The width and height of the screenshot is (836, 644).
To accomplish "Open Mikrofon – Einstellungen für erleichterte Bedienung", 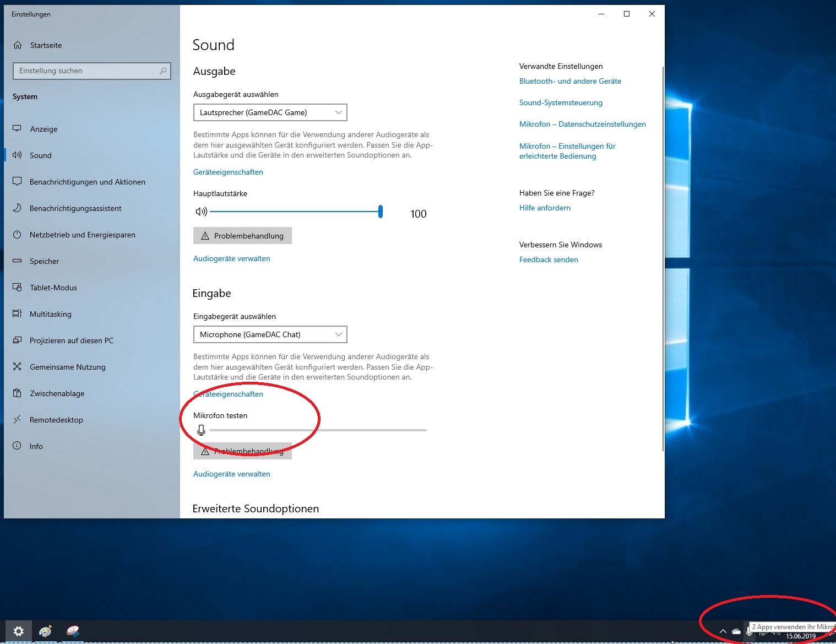I will [x=567, y=151].
